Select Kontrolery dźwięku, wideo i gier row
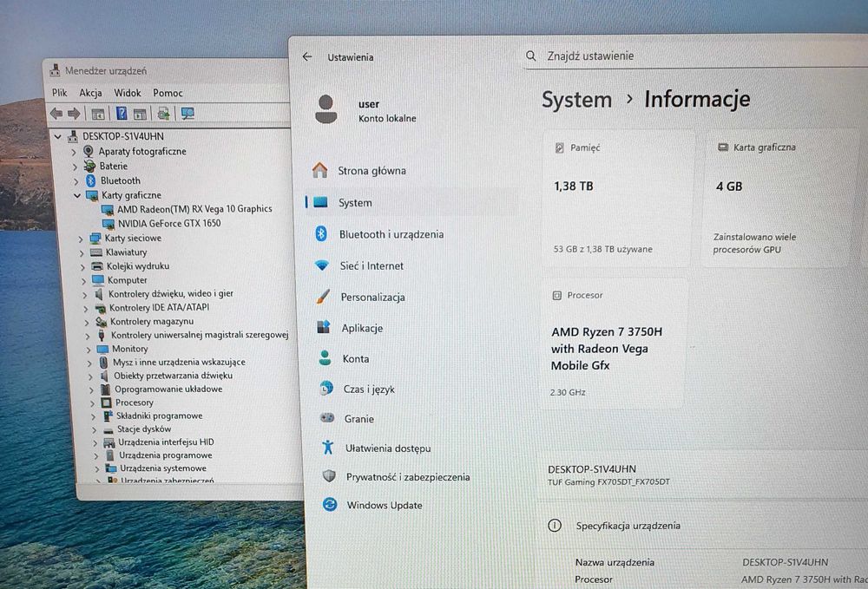This screenshot has width=868, height=589. [170, 294]
